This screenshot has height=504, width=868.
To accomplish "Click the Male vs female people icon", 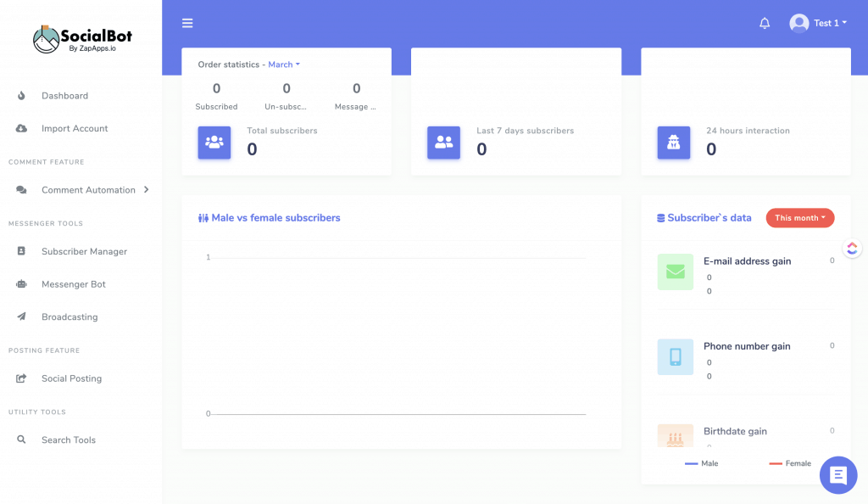I will pos(203,218).
